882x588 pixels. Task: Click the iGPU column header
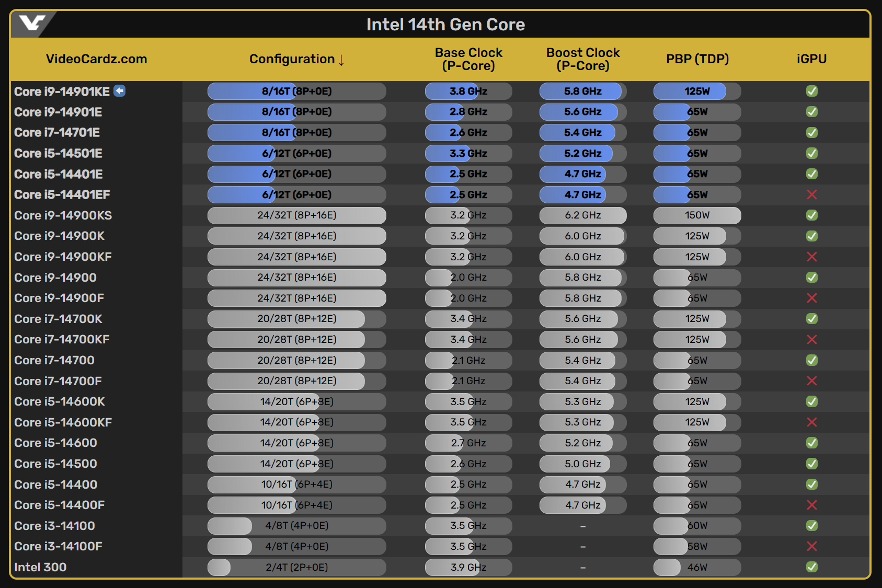coord(812,59)
